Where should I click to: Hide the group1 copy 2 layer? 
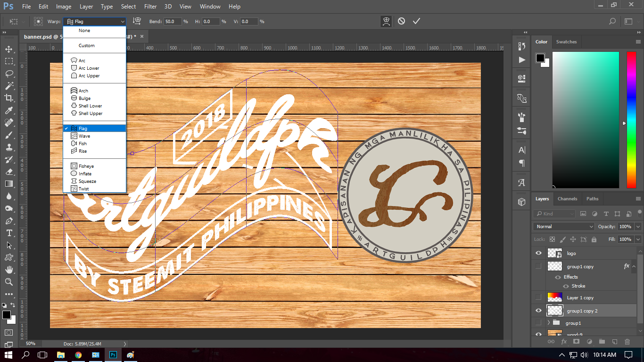point(538,310)
